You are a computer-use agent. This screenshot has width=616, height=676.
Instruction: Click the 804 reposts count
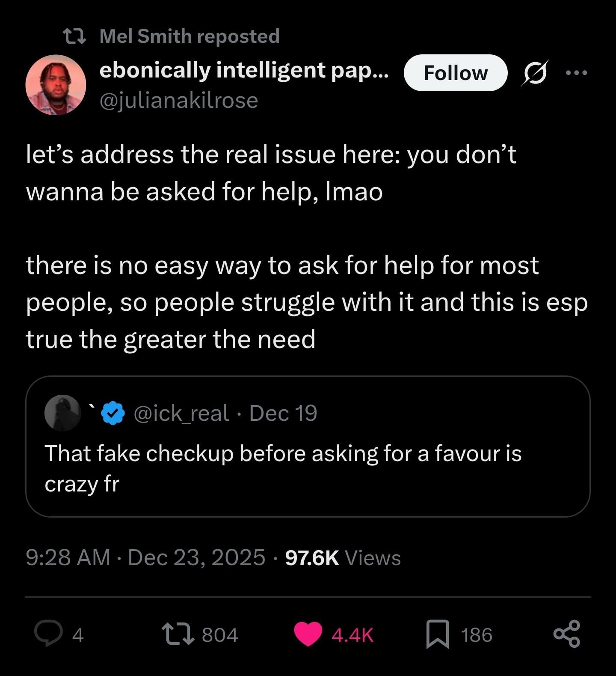pyautogui.click(x=220, y=634)
